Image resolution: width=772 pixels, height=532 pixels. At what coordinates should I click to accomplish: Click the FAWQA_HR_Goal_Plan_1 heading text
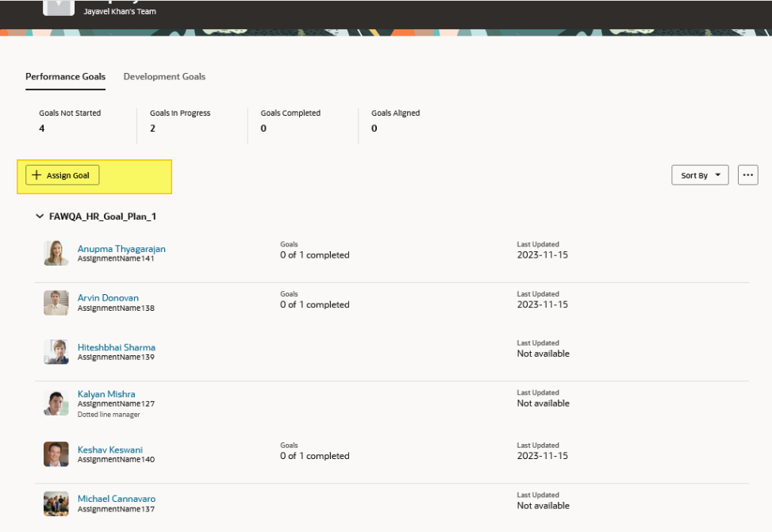[103, 216]
